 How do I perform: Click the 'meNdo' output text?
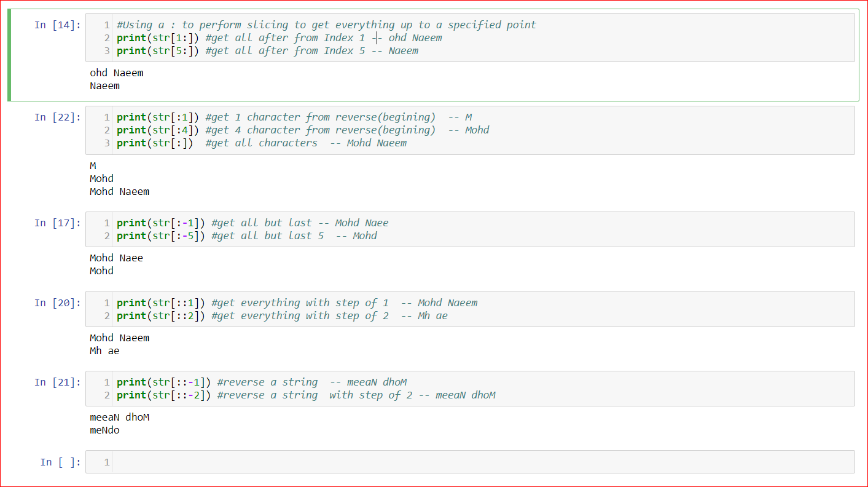coord(104,430)
